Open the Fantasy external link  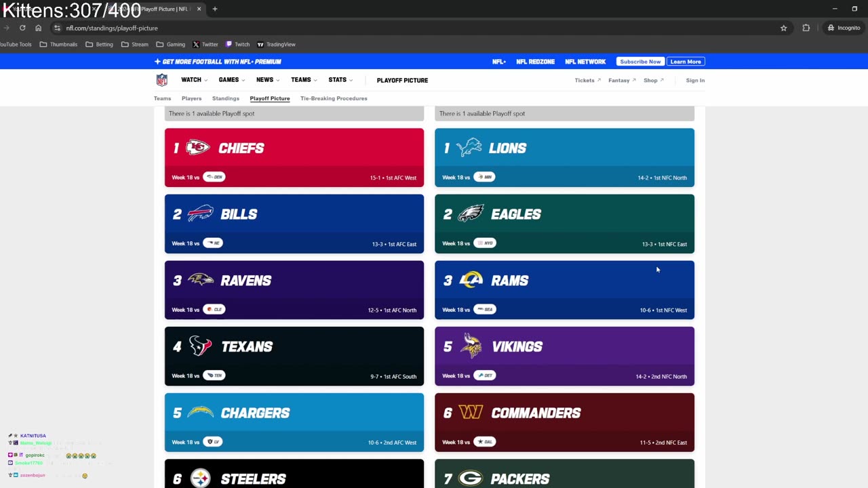pos(622,80)
